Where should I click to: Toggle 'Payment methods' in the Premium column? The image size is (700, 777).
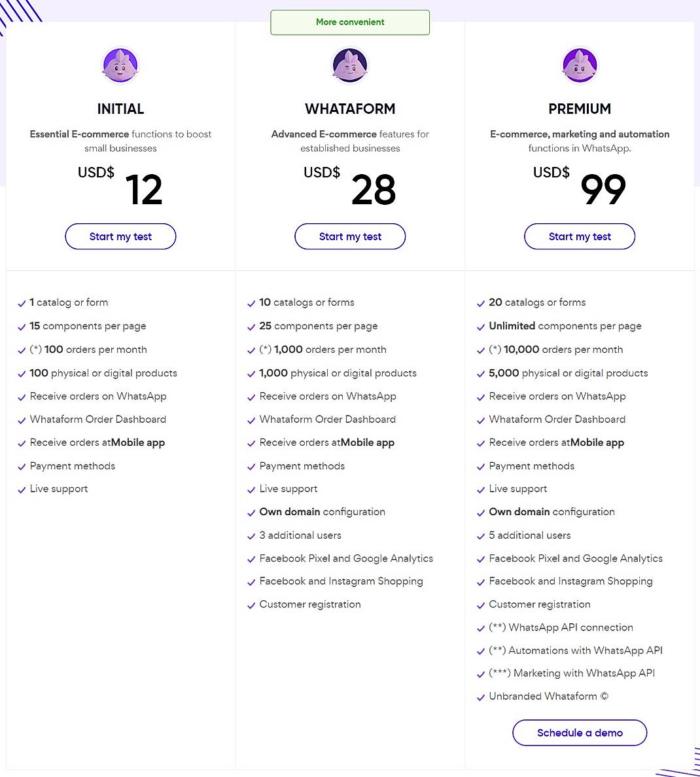pyautogui.click(x=531, y=466)
